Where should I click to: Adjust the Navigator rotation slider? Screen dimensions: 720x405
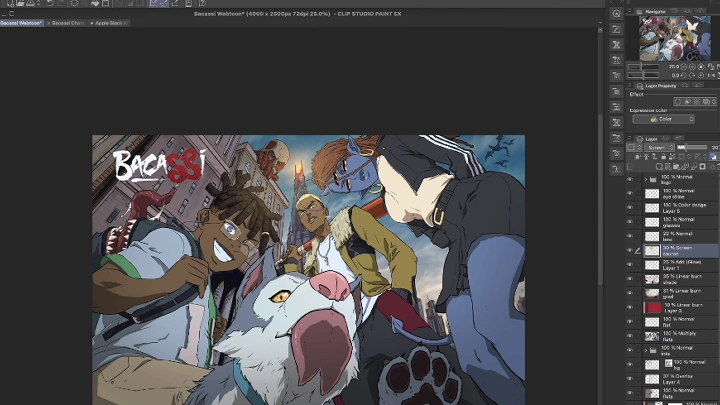pos(643,75)
